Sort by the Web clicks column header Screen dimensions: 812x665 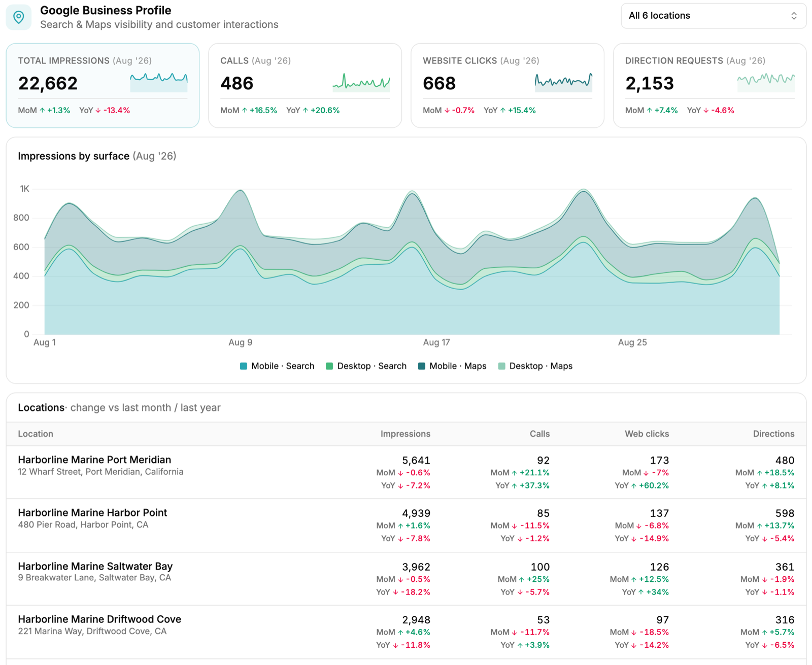pyautogui.click(x=647, y=434)
